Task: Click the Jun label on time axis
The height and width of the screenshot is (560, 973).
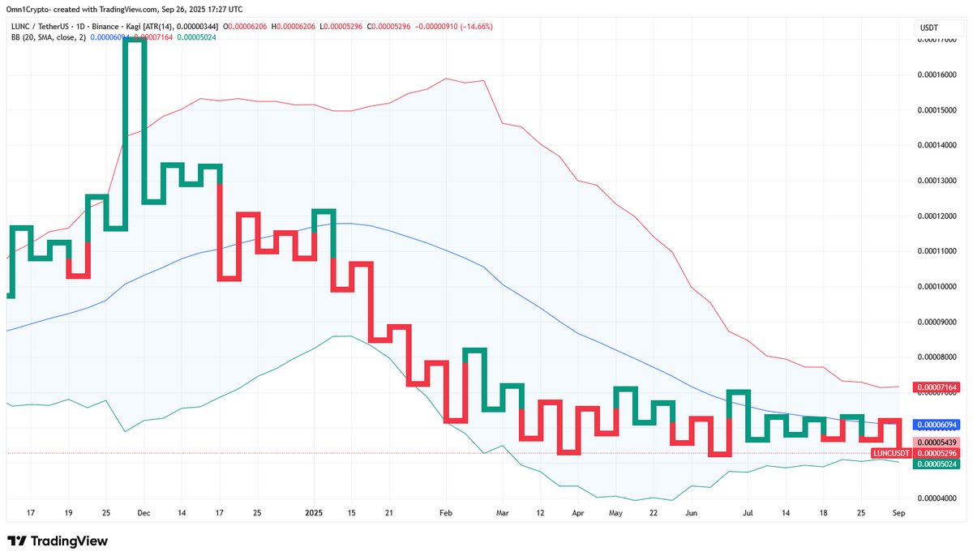Action: [x=691, y=513]
